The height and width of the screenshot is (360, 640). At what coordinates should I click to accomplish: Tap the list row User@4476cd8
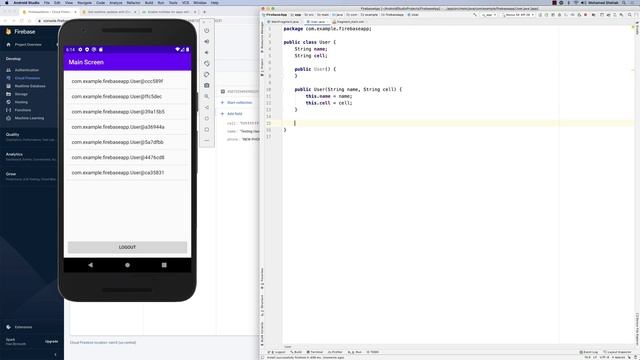pyautogui.click(x=127, y=158)
